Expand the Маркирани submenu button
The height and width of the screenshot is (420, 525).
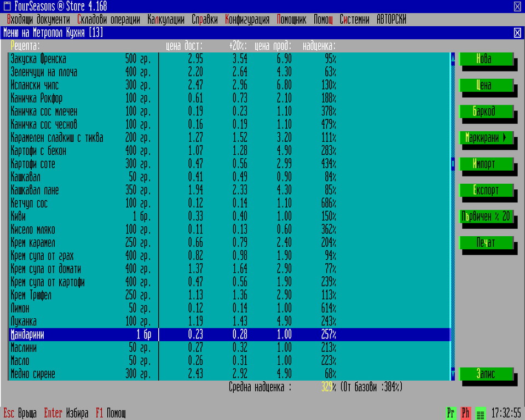point(486,138)
